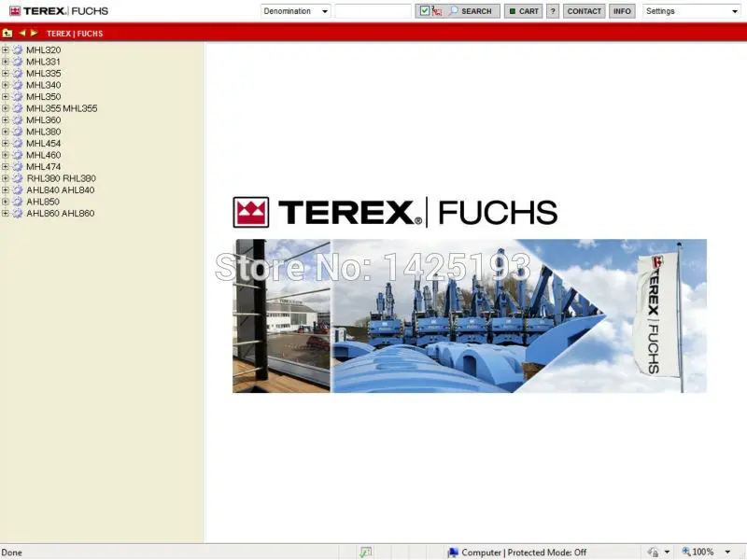The width and height of the screenshot is (747, 560).
Task: Click the help question mark button
Action: tap(552, 11)
